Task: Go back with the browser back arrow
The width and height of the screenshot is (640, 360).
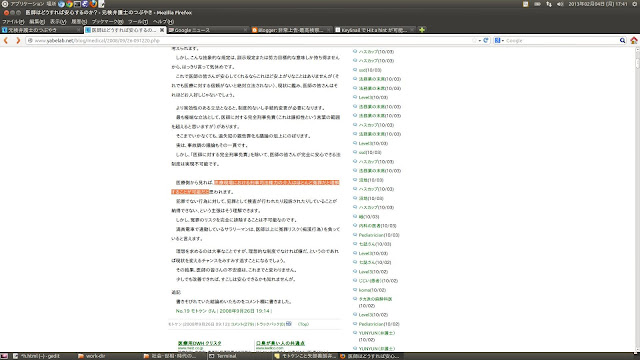Action: click(6, 40)
